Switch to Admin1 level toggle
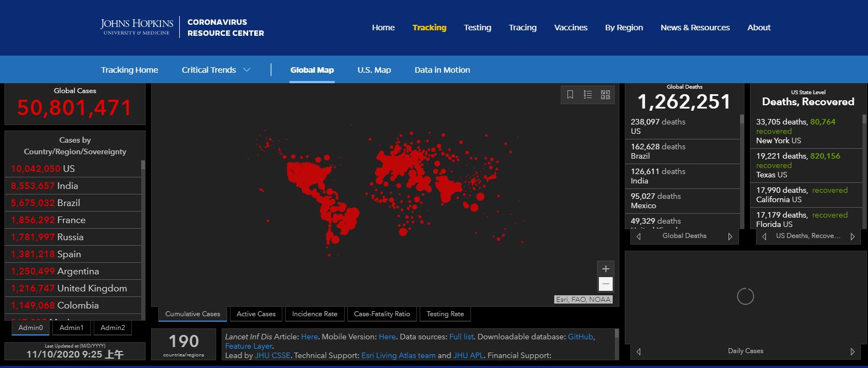 click(72, 328)
